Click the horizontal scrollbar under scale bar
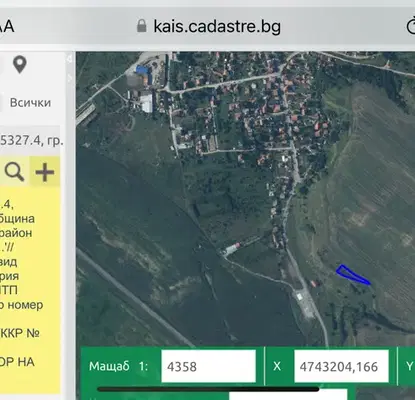The image size is (415, 400). coord(208,389)
